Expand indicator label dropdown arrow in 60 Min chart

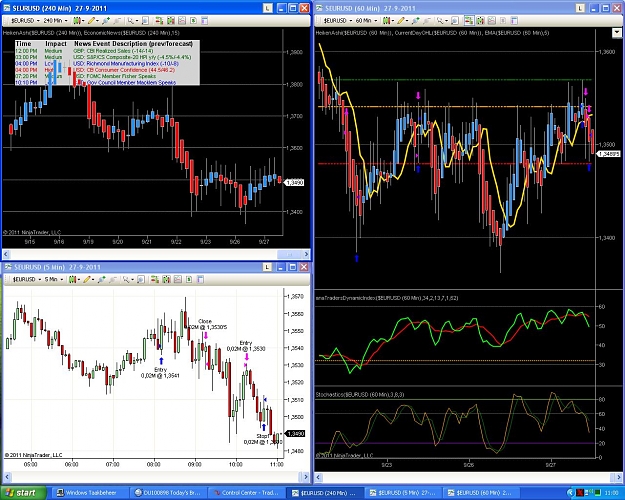[617, 32]
